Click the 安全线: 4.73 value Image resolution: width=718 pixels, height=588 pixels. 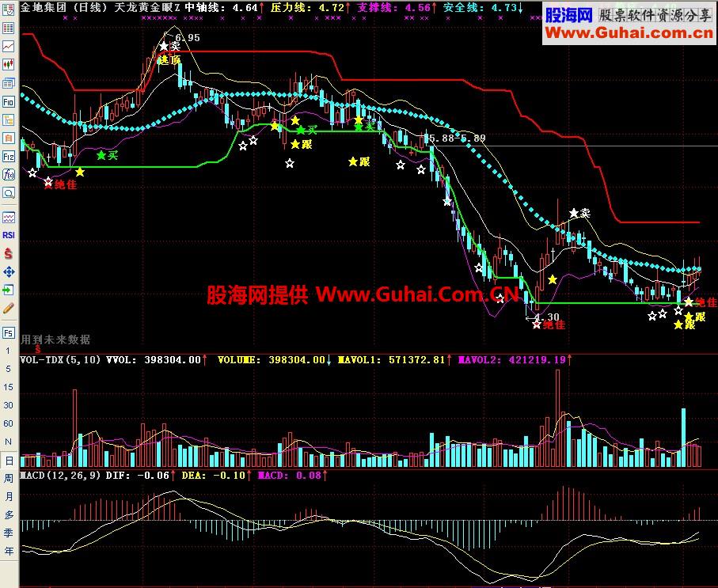(480, 8)
